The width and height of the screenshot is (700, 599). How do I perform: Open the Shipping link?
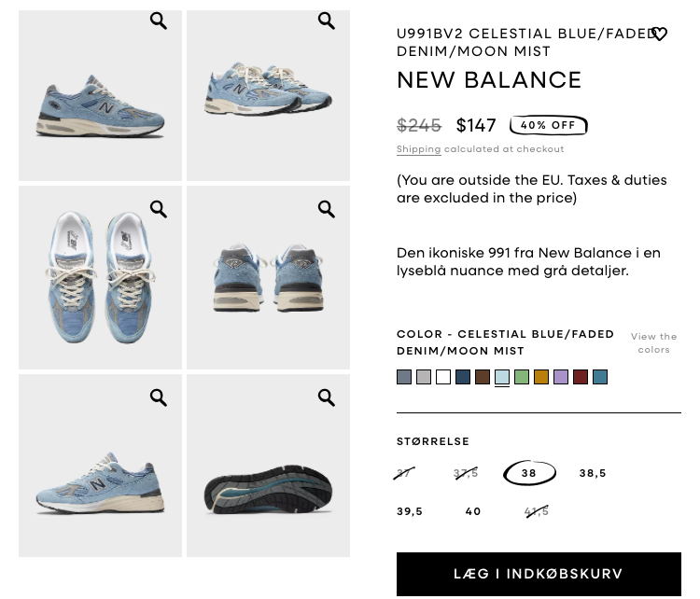click(x=418, y=149)
